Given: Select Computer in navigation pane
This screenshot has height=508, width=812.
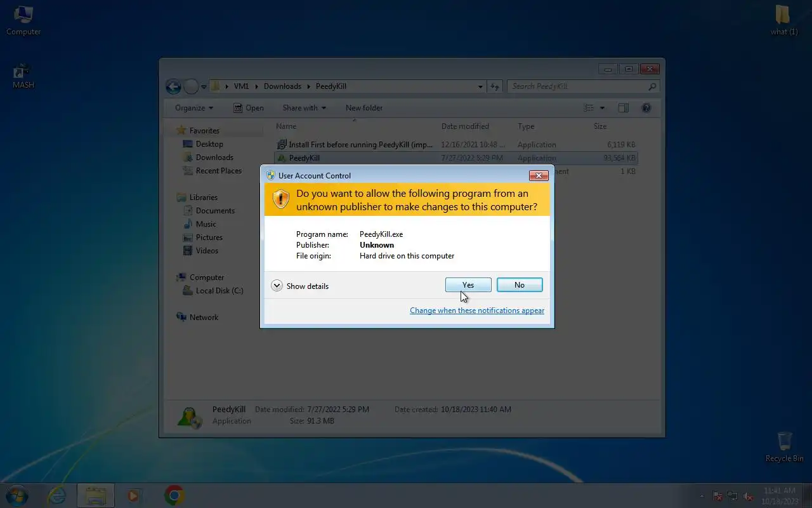Looking at the screenshot, I should [x=206, y=277].
